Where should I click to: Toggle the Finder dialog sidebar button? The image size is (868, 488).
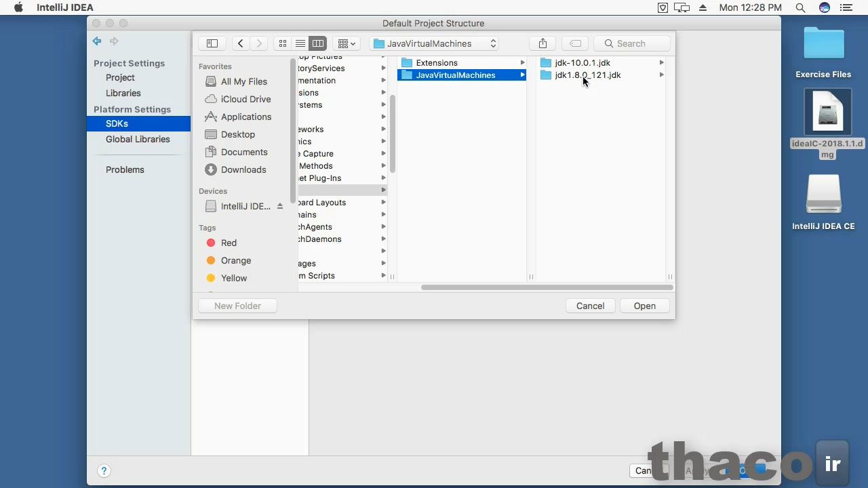click(212, 43)
